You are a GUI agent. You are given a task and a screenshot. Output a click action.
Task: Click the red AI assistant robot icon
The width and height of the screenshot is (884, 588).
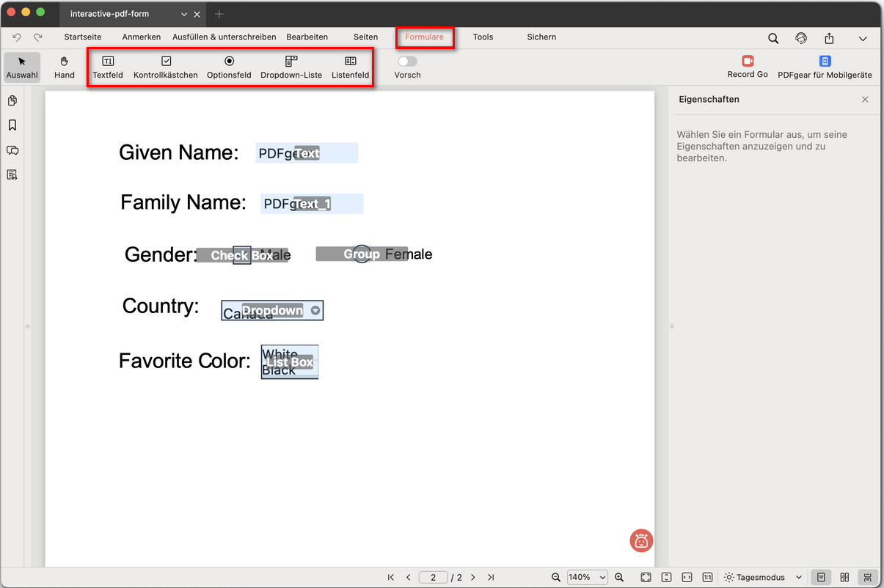(641, 541)
